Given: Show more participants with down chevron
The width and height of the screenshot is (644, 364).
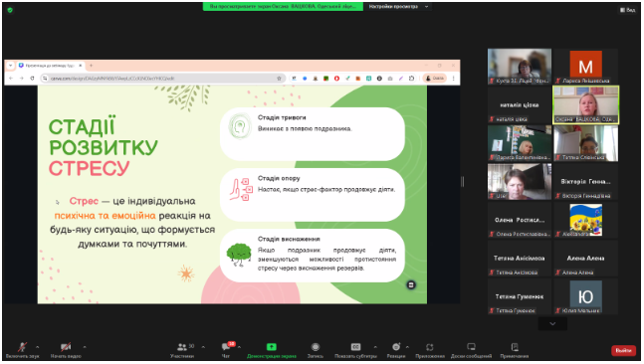Looking at the screenshot, I should [x=552, y=324].
